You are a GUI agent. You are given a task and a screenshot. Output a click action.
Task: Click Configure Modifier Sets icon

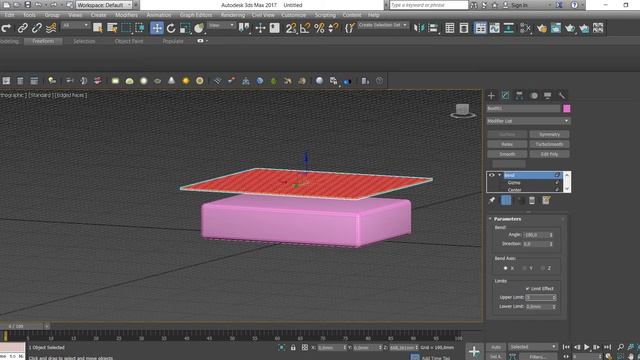coord(546,200)
